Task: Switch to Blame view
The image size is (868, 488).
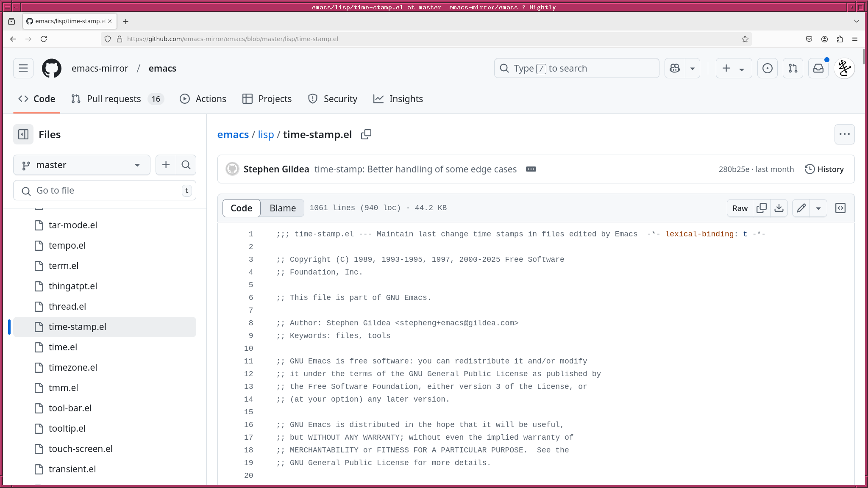Action: click(282, 208)
